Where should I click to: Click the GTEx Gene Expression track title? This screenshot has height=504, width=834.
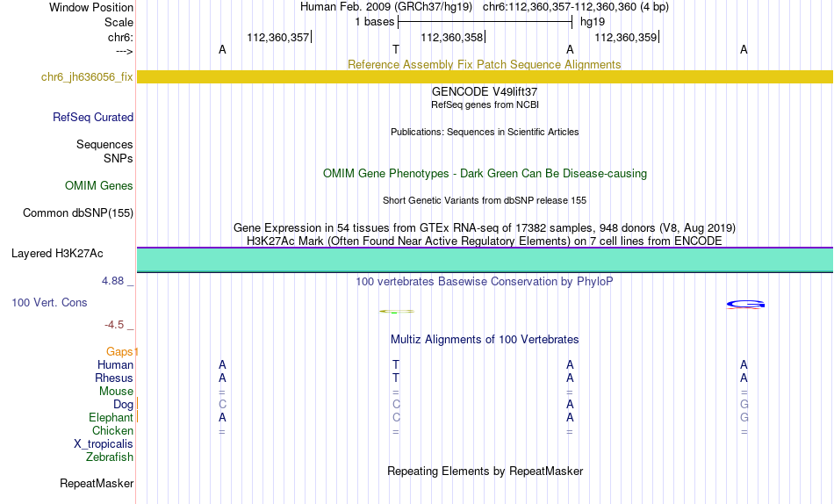pyautogui.click(x=485, y=227)
